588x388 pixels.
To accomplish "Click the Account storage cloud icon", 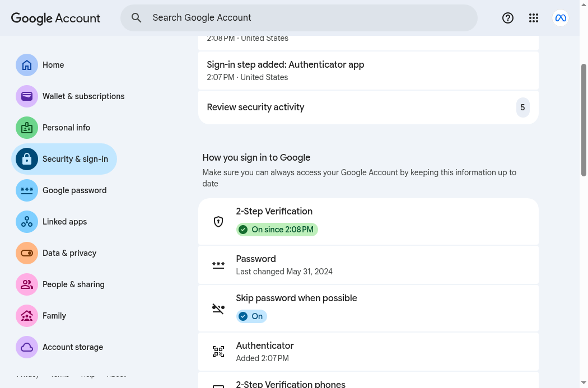I will click(27, 347).
